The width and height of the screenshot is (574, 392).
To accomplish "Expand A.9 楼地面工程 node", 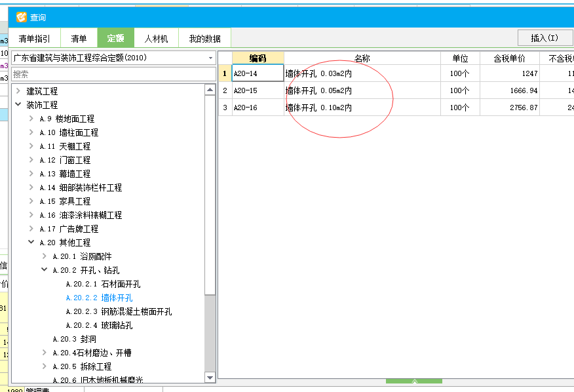I will coord(31,119).
